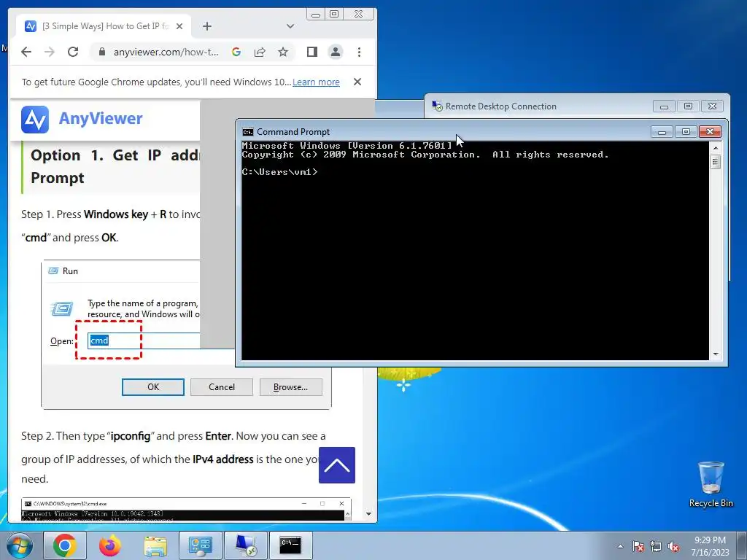Screen dimensions: 747x560
Task: Close the Command Prompt window
Action: pos(710,132)
